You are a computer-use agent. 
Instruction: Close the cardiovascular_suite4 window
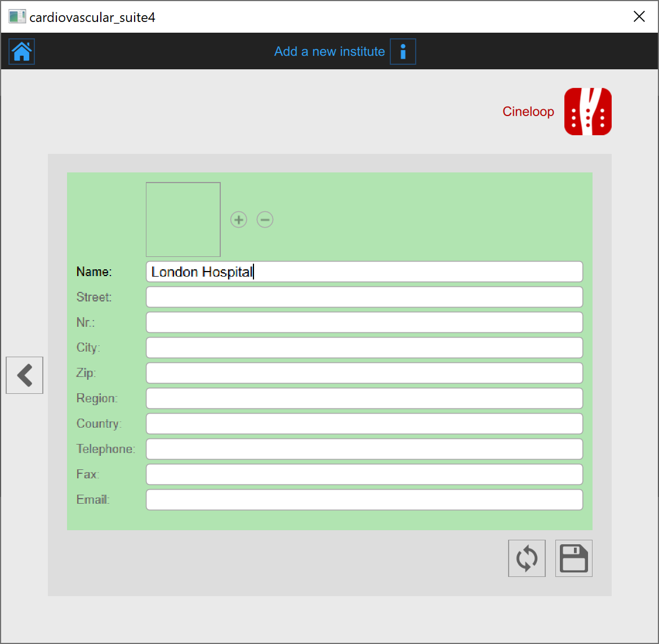[639, 17]
